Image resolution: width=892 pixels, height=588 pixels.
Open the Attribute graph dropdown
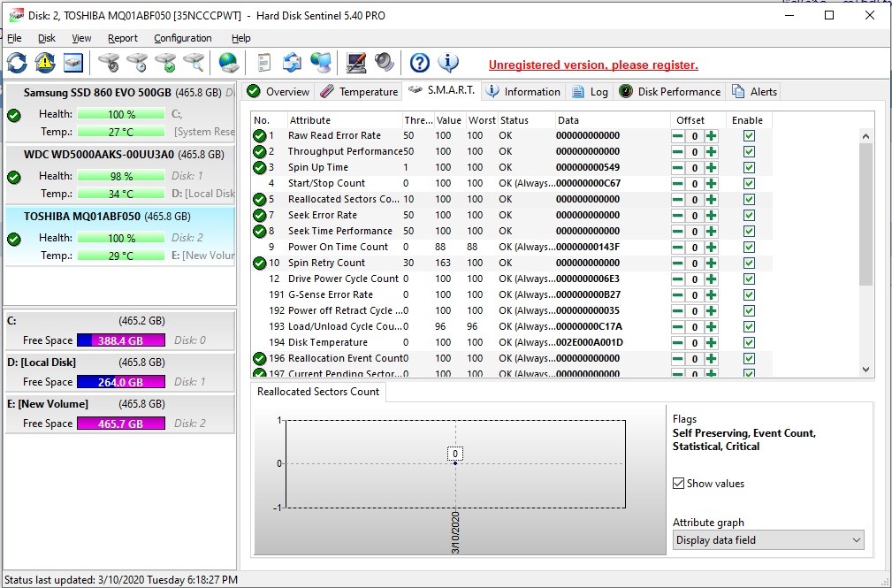768,540
